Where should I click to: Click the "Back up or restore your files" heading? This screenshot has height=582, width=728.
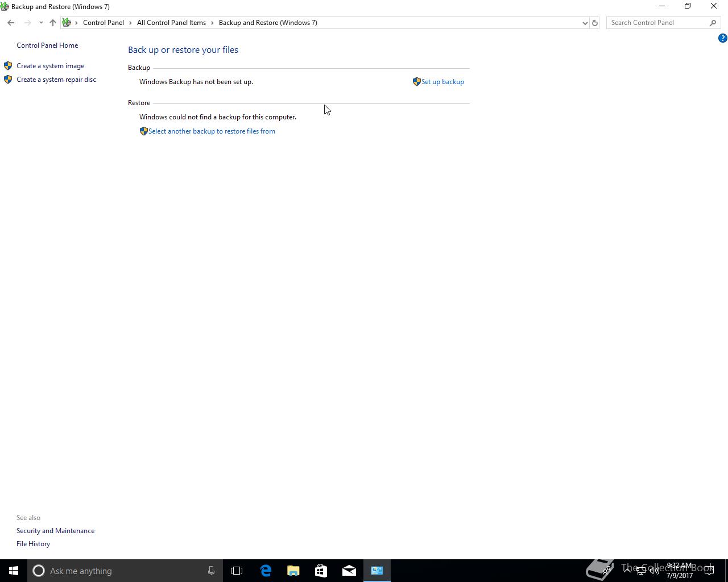(183, 50)
